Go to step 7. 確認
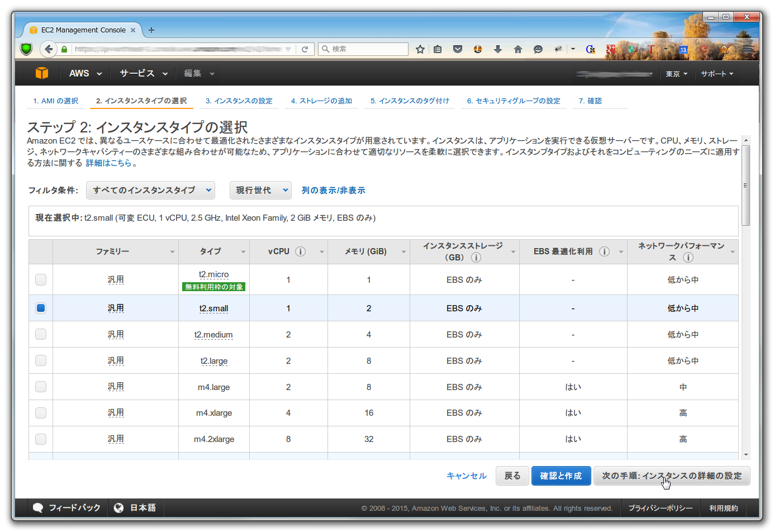 (590, 101)
